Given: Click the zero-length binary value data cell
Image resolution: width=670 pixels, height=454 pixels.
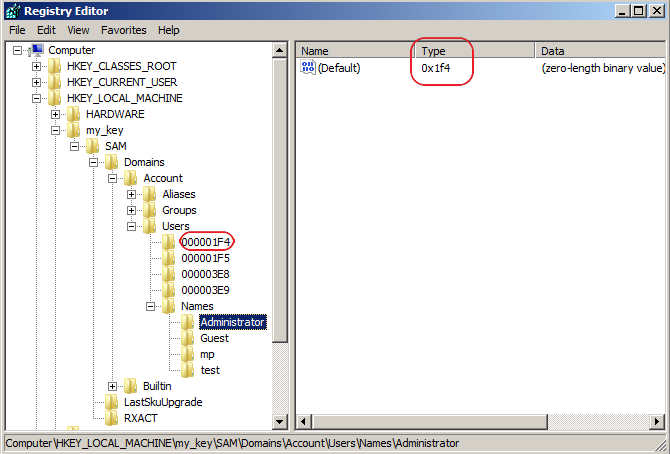Looking at the screenshot, I should [x=603, y=68].
